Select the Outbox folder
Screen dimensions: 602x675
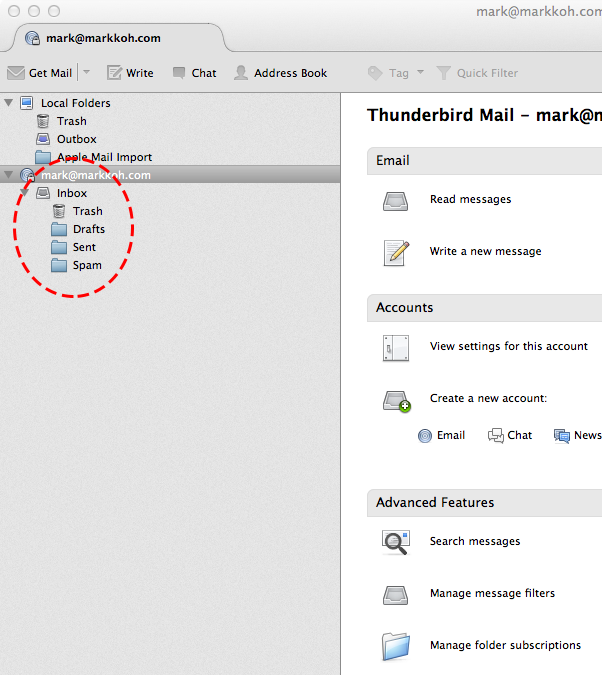(x=76, y=139)
